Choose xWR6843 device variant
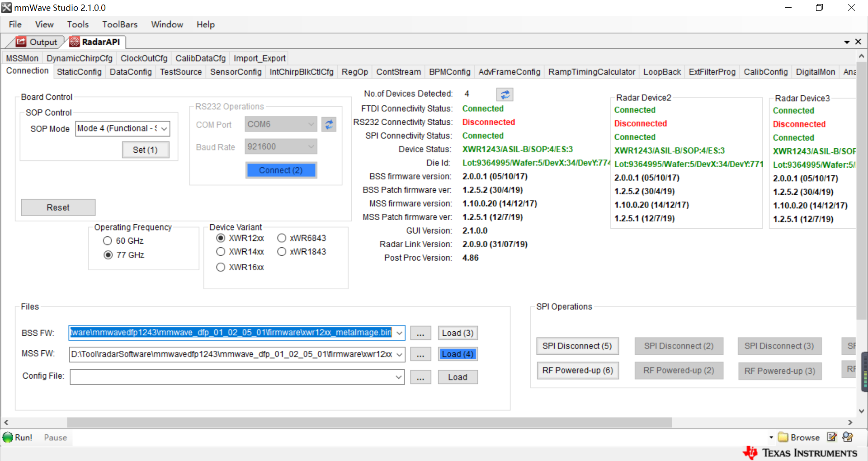 click(x=282, y=238)
